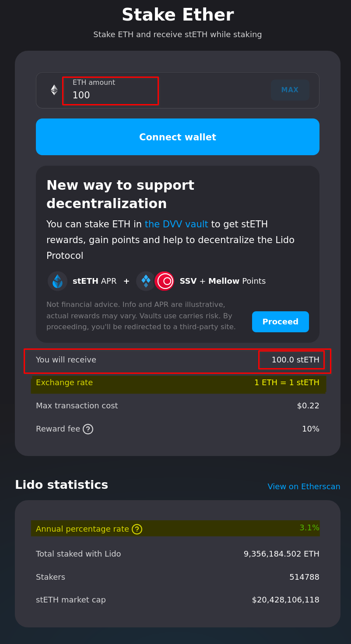Click the Ethereum diamond icon in the input
Viewport: 351px width, 644px height.
[x=54, y=90]
